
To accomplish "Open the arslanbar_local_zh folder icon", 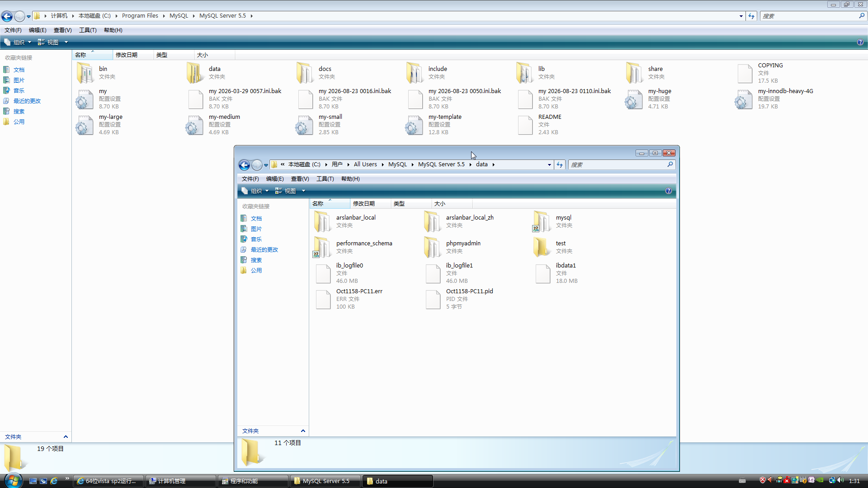I will click(432, 221).
